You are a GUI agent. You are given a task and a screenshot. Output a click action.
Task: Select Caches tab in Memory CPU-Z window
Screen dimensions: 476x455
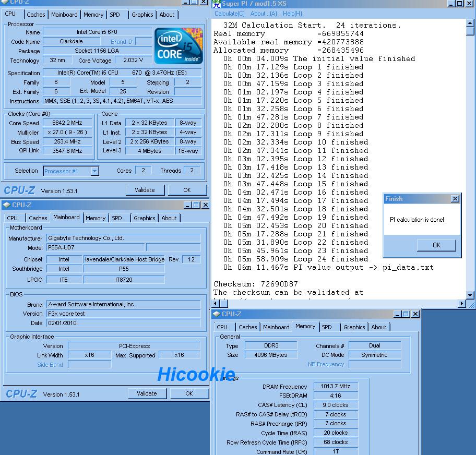[248, 327]
